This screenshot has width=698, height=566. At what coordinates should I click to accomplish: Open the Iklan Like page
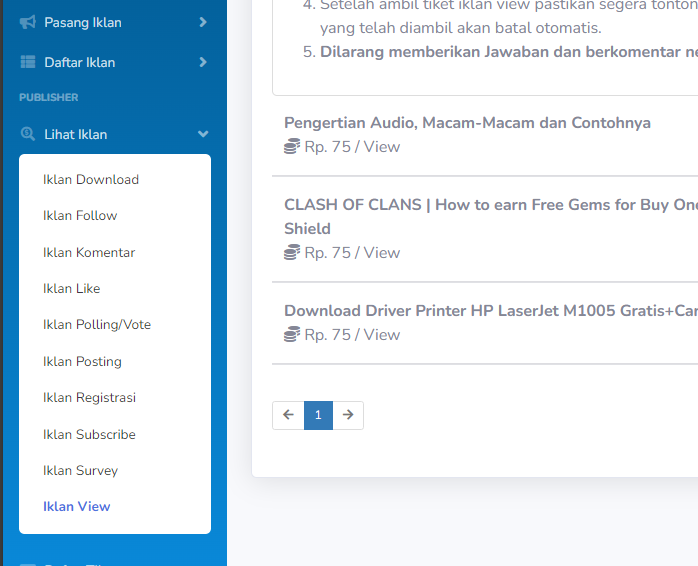[72, 289]
